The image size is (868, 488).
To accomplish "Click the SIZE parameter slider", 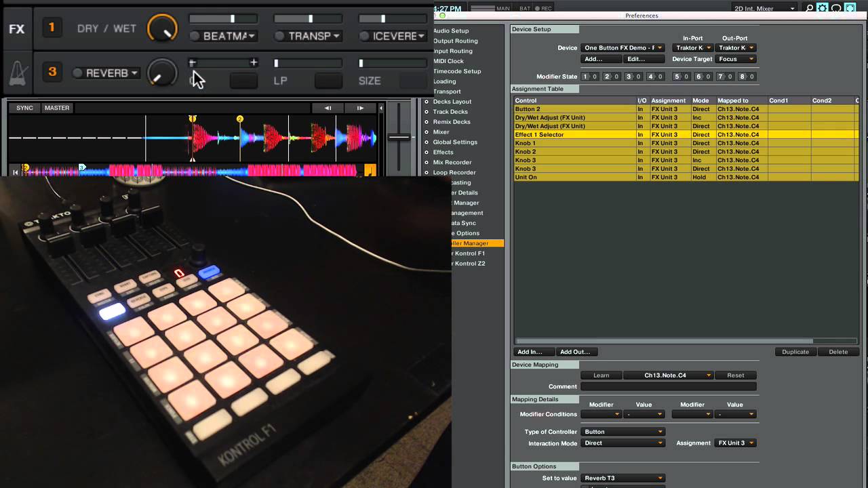I will click(x=393, y=63).
